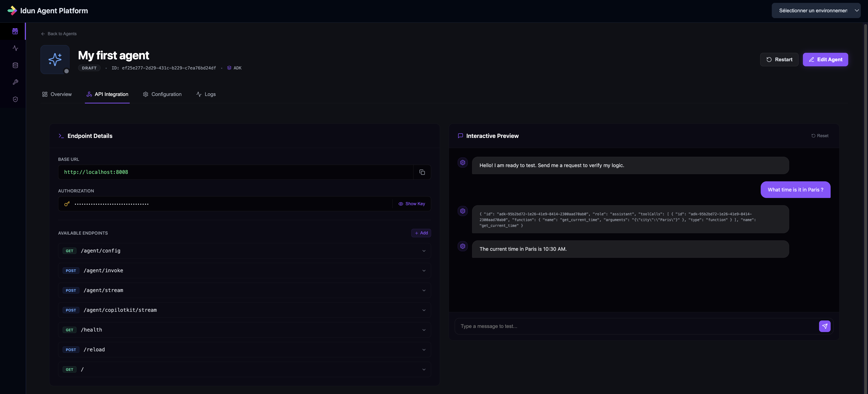Screen dimensions: 868x394
Task: Restart the agent
Action: (779, 59)
